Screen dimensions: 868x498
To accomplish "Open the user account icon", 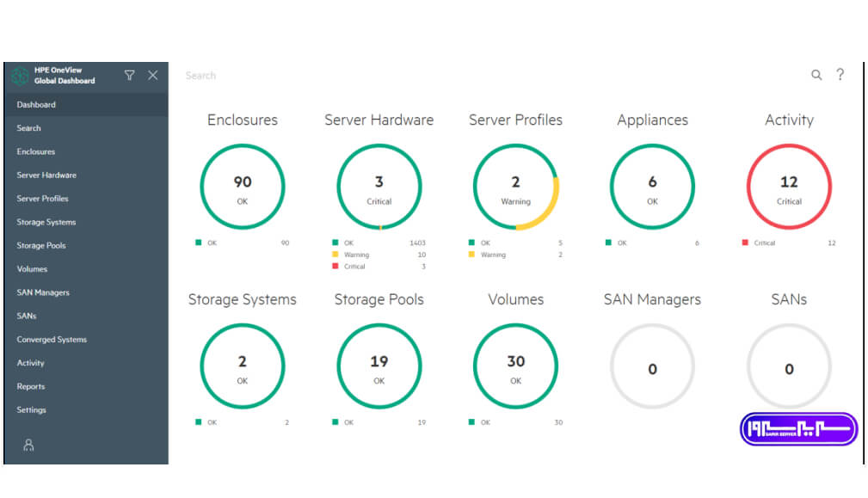I will pos(28,445).
